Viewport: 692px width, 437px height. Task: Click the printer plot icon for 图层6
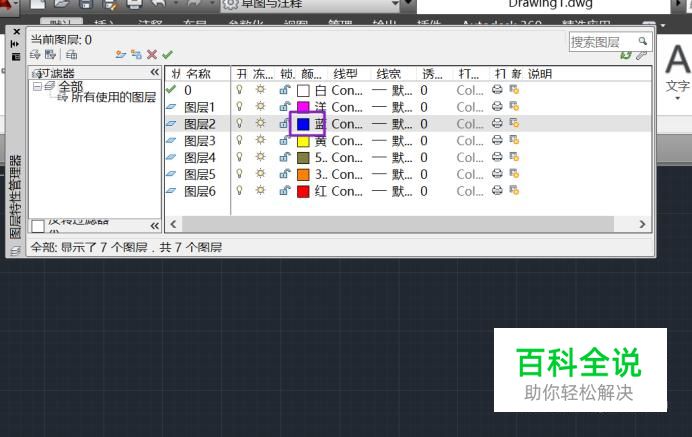[x=497, y=191]
